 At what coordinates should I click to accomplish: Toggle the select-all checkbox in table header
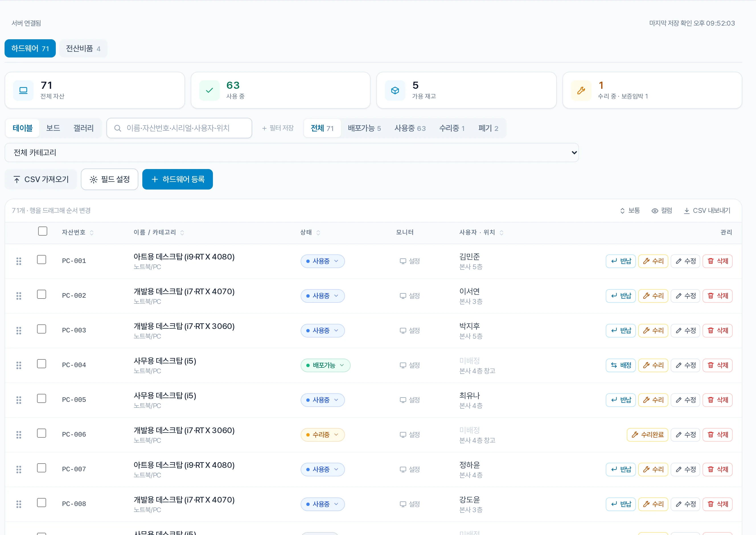[x=42, y=231]
